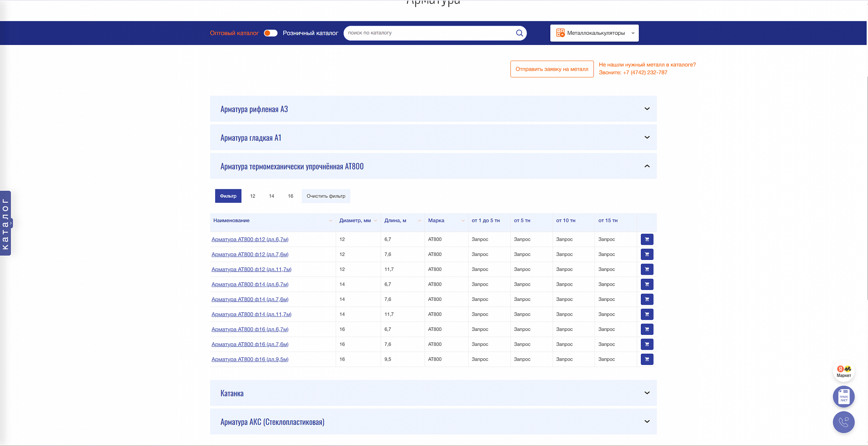This screenshot has width=868, height=446.
Task: Expand the Арматура рифленая А3 section
Action: click(433, 109)
